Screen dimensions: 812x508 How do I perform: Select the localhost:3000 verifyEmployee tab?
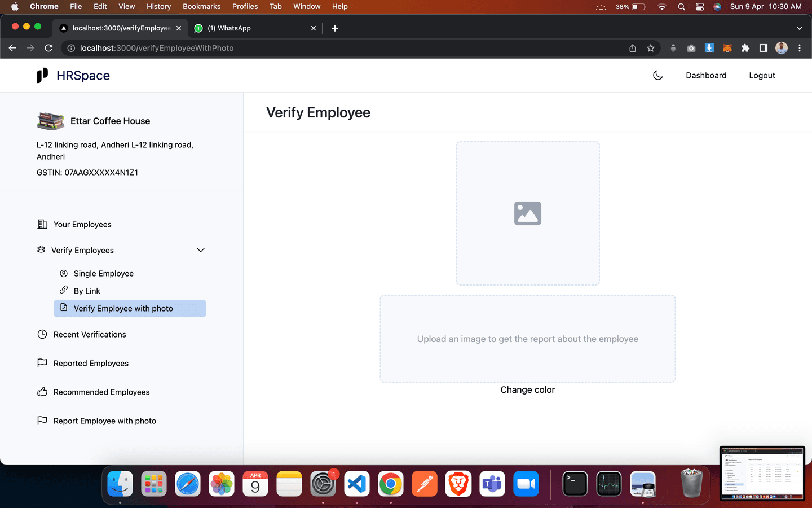(121, 28)
